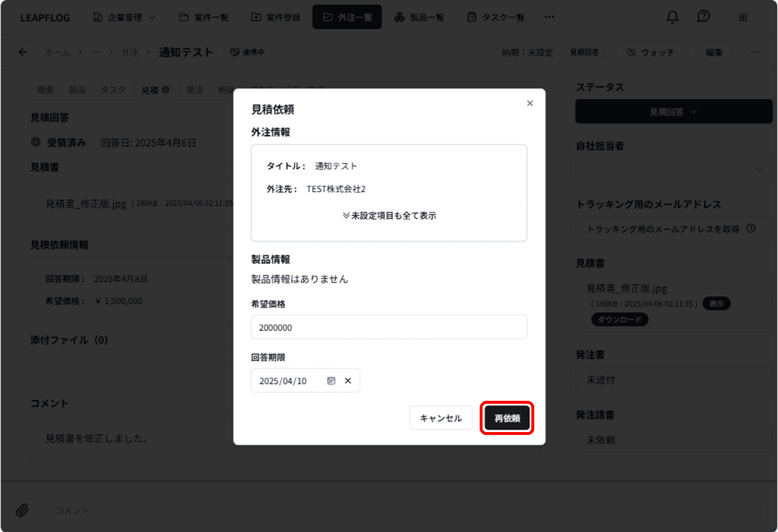Open the 見積回答 status dropdown
Image resolution: width=778 pixels, height=532 pixels.
(674, 112)
